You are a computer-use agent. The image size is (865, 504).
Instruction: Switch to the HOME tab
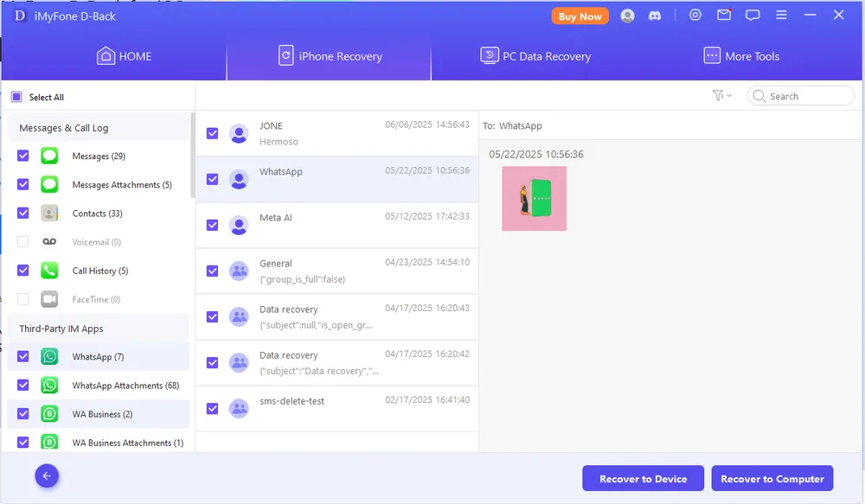(124, 56)
